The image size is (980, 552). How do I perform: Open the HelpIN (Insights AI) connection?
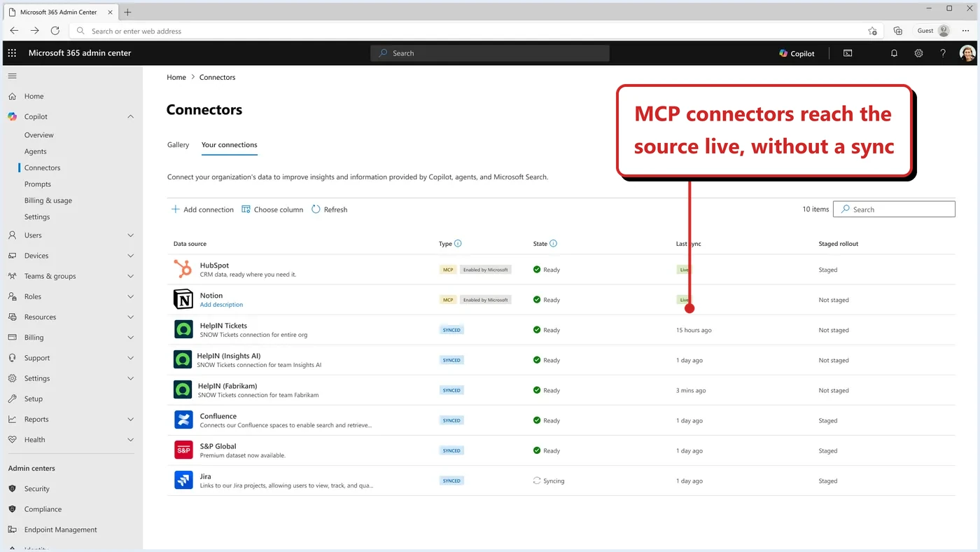click(229, 356)
